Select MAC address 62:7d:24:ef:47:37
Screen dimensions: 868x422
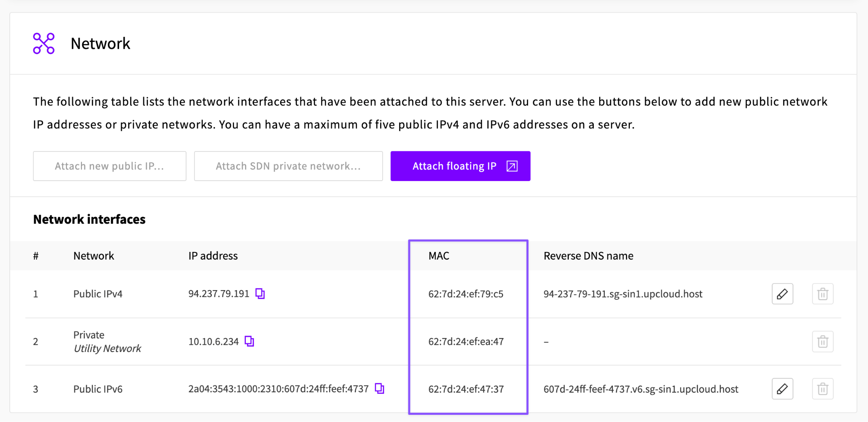pos(466,389)
